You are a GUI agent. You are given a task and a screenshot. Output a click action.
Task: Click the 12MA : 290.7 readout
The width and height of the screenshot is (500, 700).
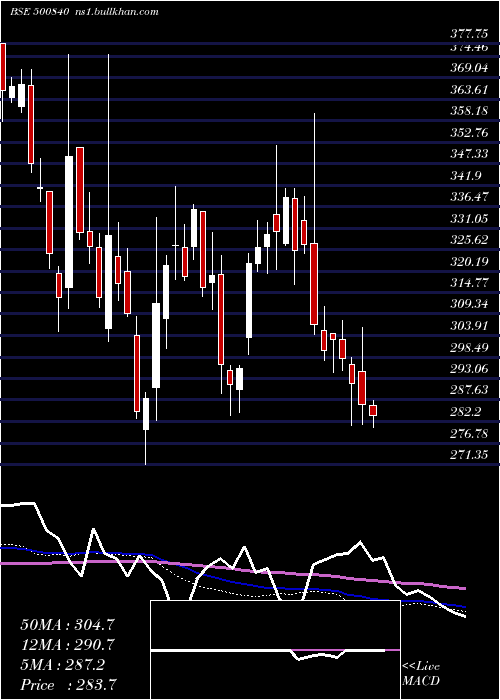(x=67, y=645)
